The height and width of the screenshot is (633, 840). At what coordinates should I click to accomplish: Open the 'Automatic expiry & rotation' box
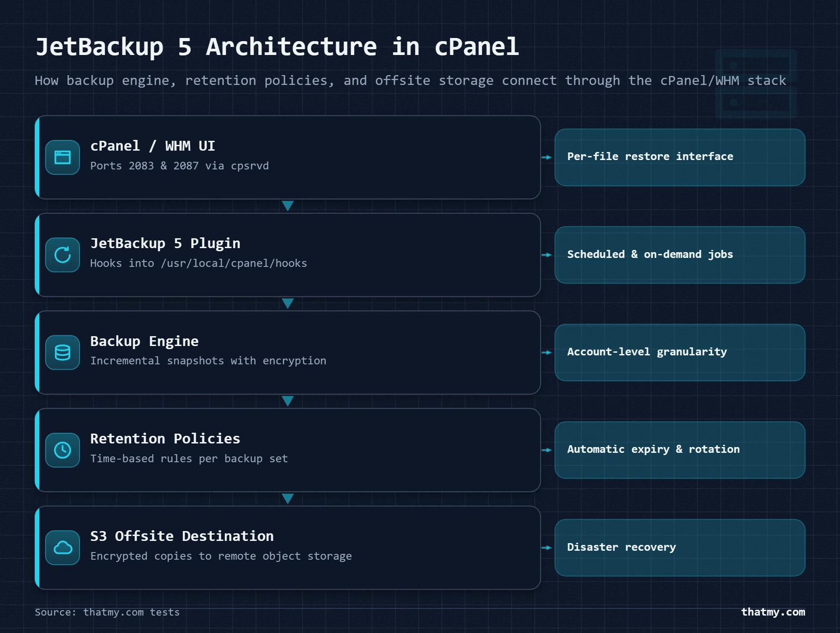[680, 450]
